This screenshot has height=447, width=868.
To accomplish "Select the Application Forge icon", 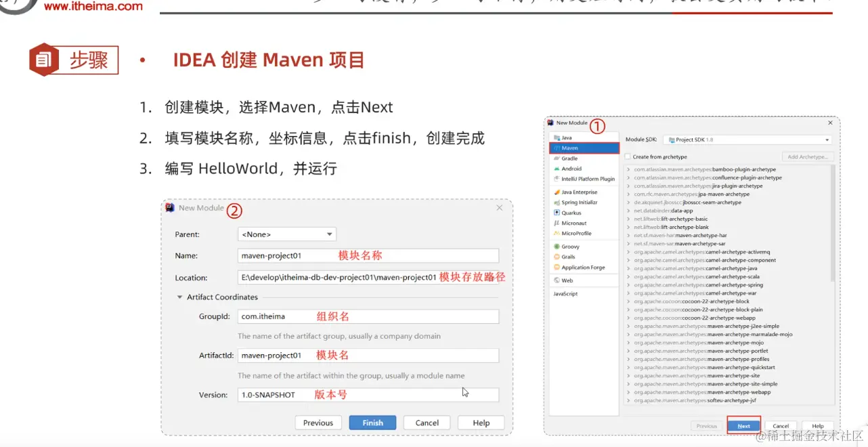I will click(x=557, y=268).
